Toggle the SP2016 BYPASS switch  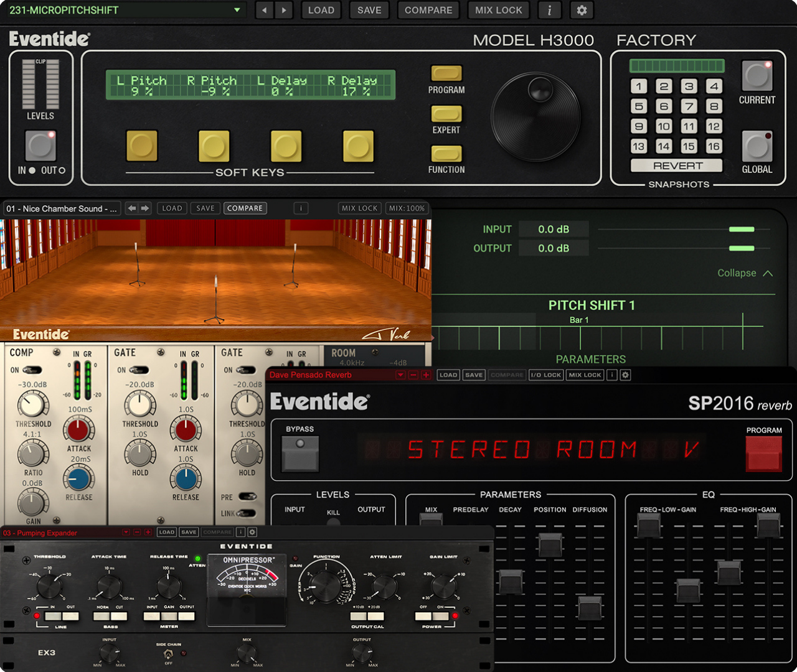pos(300,453)
